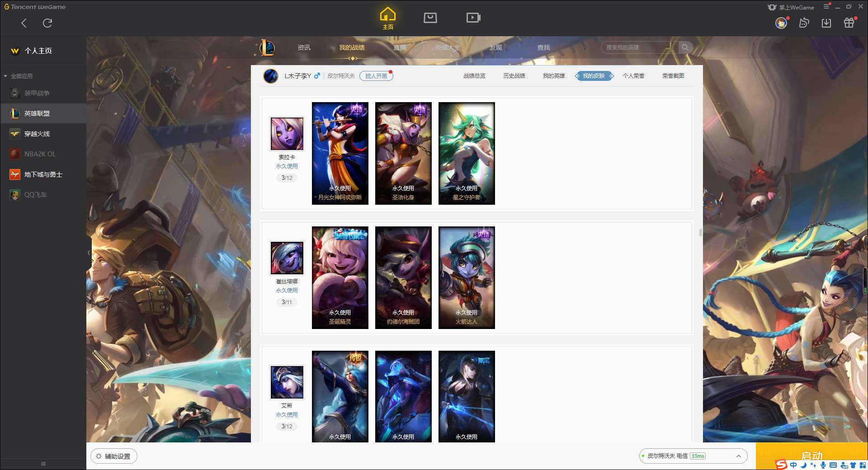Image resolution: width=868 pixels, height=470 pixels.
Task: Open the 查找 tab
Action: (x=543, y=47)
